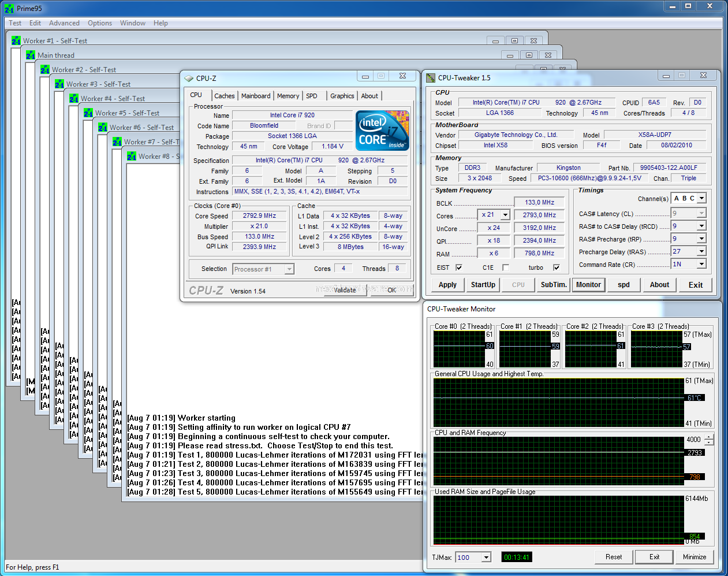The image size is (728, 576).
Task: Click OK in the CPU-Z window
Action: coord(392,290)
